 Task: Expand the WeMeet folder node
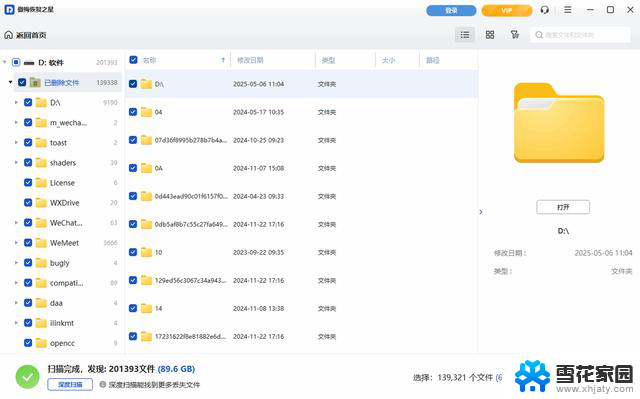16,243
